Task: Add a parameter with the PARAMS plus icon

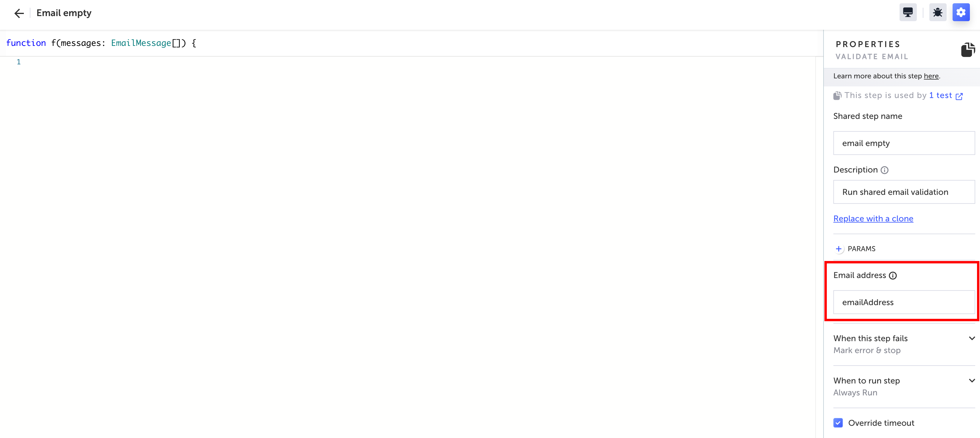Action: click(x=838, y=249)
